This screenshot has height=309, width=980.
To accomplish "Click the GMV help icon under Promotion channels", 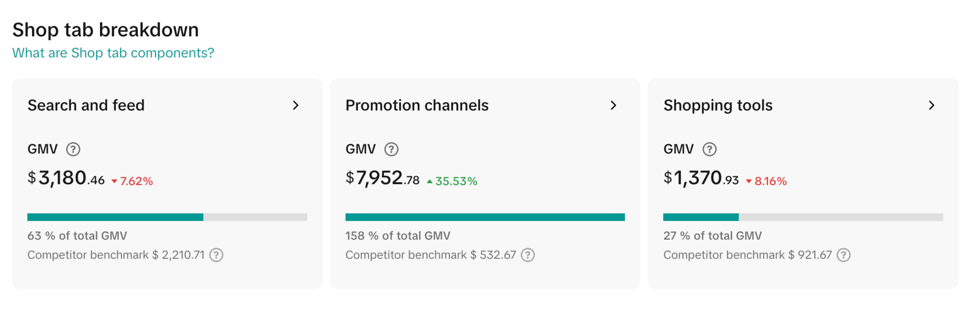I will 391,149.
